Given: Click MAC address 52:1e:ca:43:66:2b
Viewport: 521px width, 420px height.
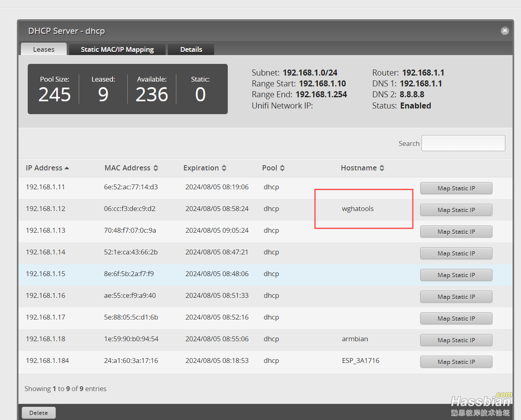Looking at the screenshot, I should point(131,252).
